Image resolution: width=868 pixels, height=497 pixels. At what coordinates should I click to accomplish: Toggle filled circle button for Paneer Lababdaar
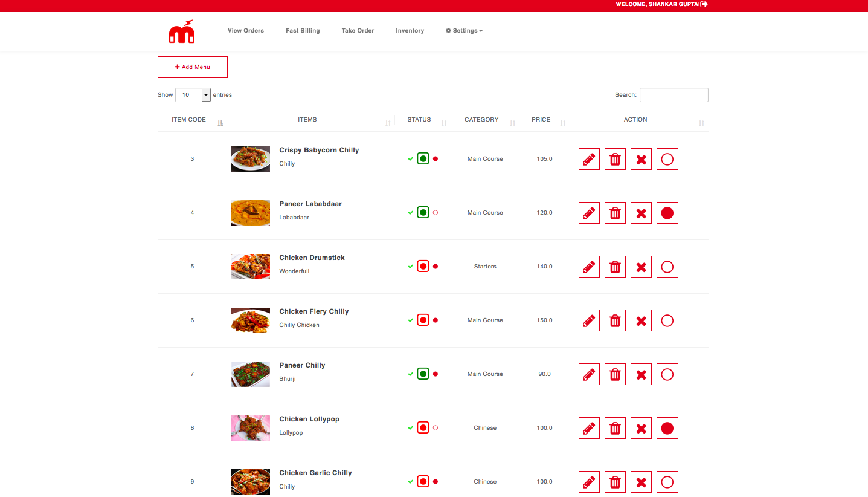click(x=667, y=213)
